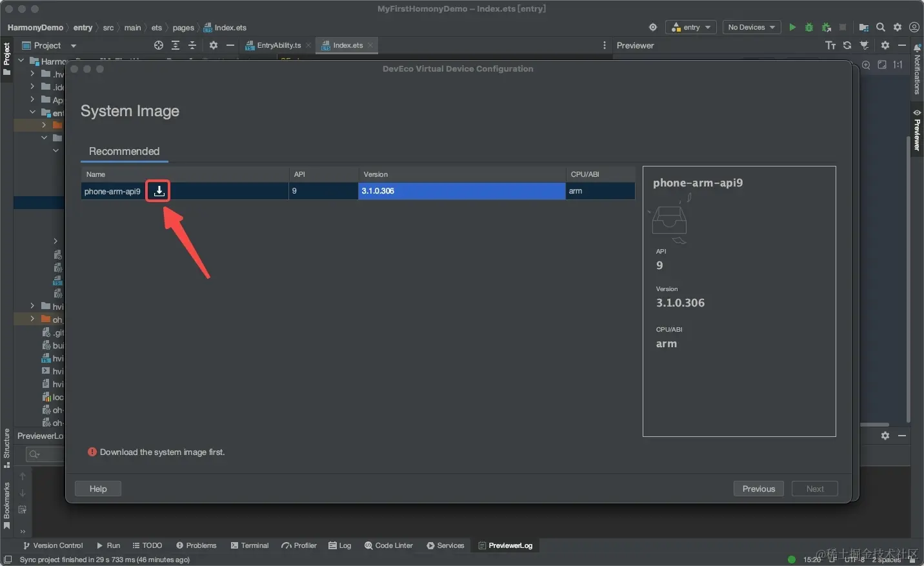Refresh the Previewer with reload icon
Image resolution: width=924 pixels, height=566 pixels.
[847, 45]
